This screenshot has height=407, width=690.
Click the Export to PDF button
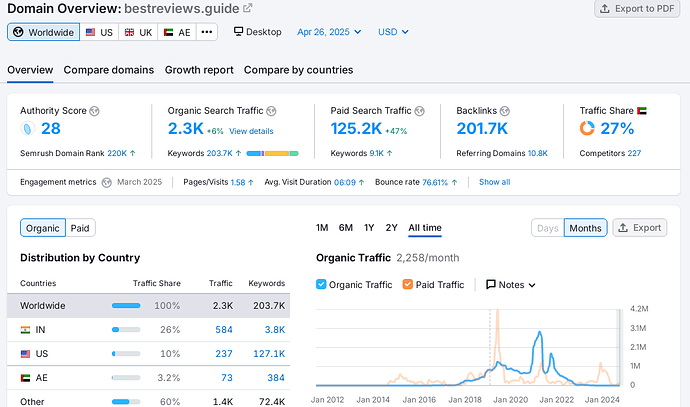[637, 9]
